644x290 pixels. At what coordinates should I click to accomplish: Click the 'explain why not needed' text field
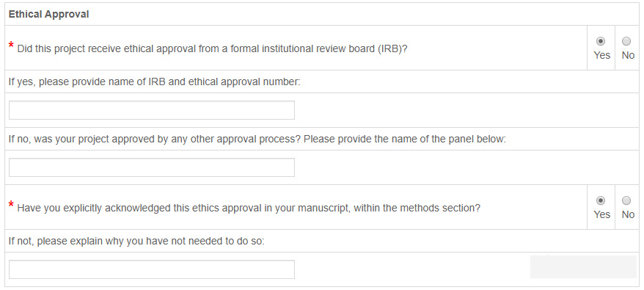coord(152,269)
